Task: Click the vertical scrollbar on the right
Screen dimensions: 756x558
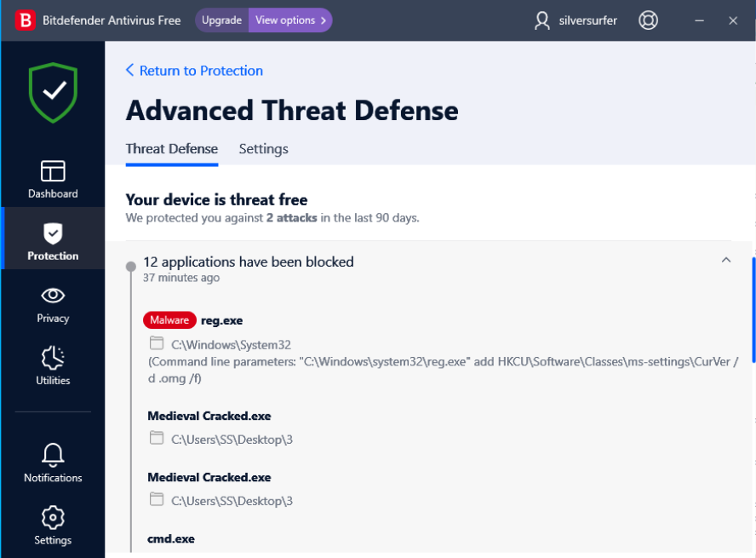Action: [x=753, y=310]
